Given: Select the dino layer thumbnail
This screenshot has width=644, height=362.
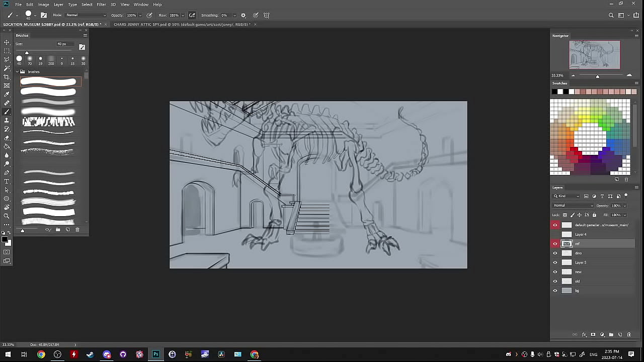Looking at the screenshot, I should pos(567,253).
